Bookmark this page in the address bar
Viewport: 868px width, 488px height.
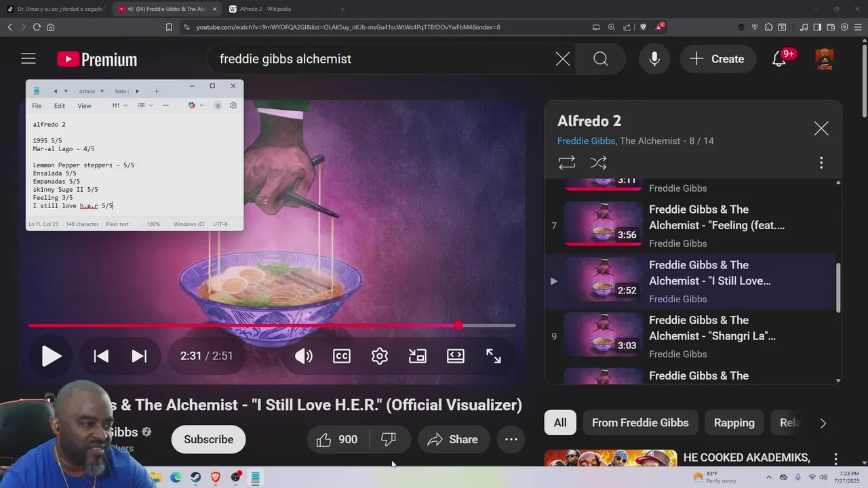click(169, 27)
